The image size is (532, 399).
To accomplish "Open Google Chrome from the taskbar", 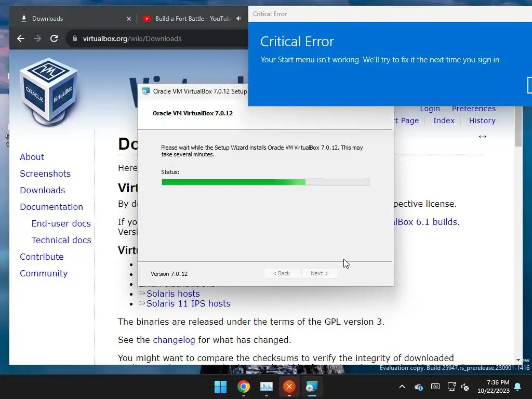I will pos(244,387).
